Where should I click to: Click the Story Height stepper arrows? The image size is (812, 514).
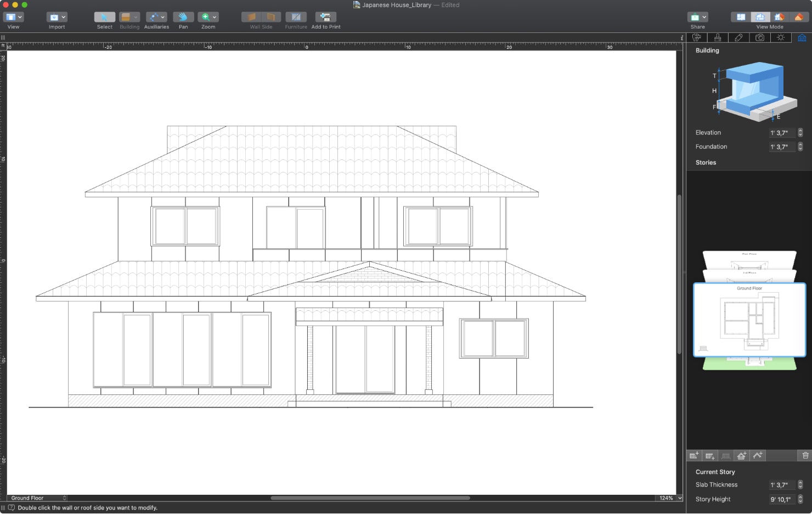point(800,499)
